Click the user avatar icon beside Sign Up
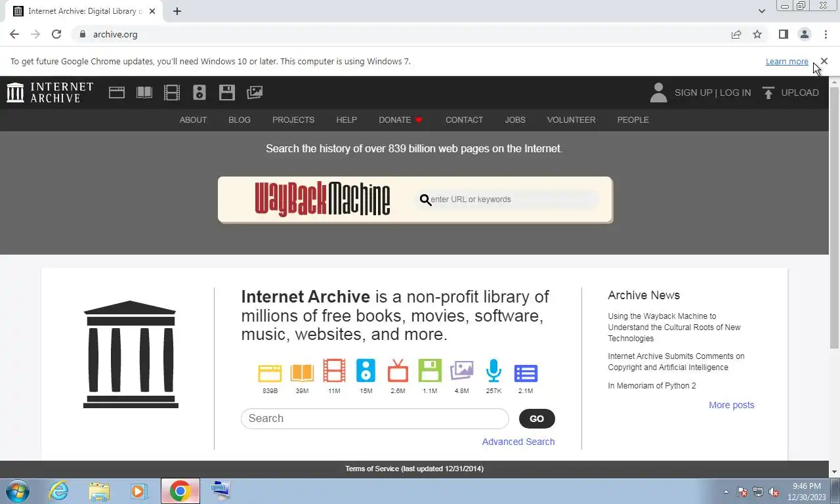The width and height of the screenshot is (840, 504). click(x=658, y=93)
